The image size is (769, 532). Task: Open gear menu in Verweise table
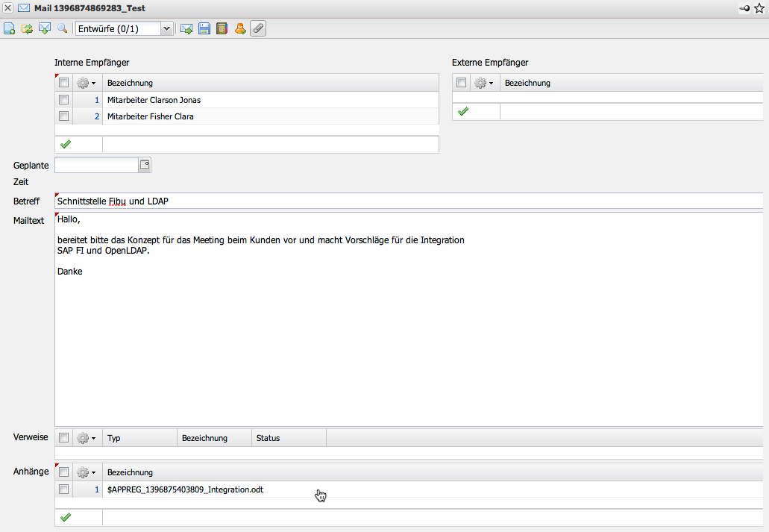87,438
